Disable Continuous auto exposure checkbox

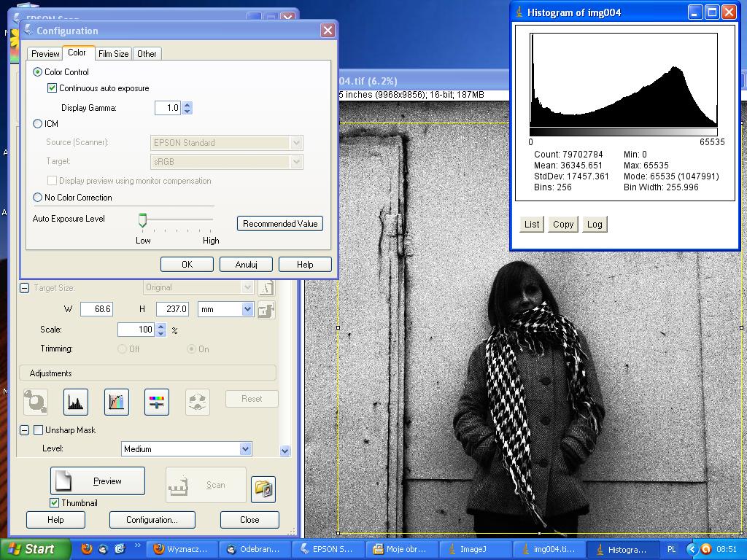53,88
